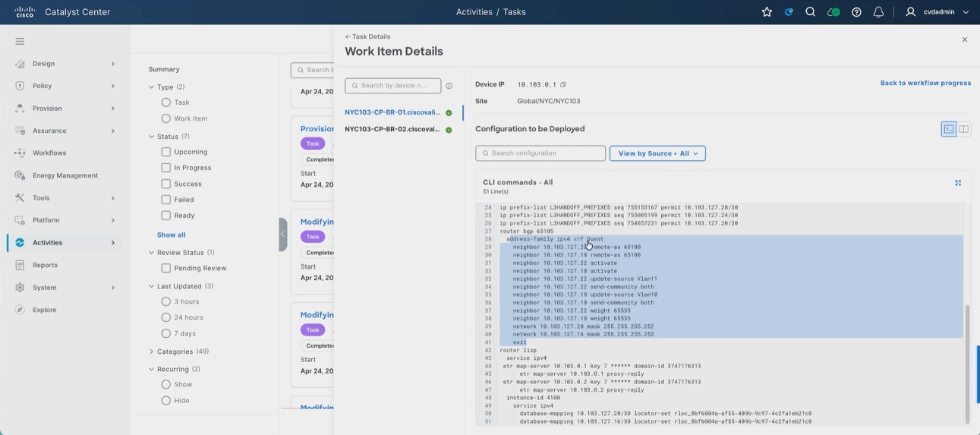980x435 pixels.
Task: Click the info icon beside device search
Action: [x=449, y=86]
